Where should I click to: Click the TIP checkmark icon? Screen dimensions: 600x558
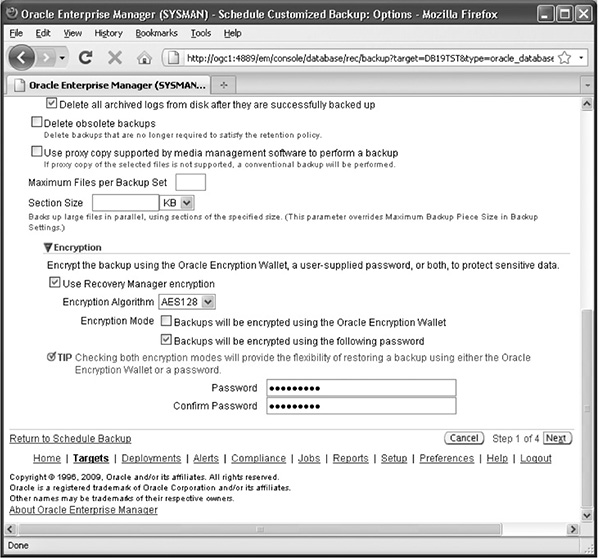click(x=51, y=357)
